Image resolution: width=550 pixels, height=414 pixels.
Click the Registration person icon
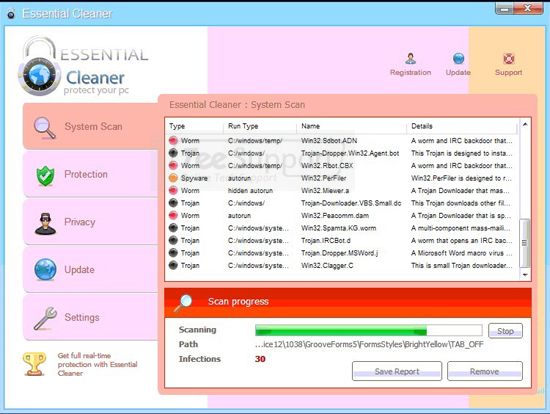pyautogui.click(x=410, y=58)
